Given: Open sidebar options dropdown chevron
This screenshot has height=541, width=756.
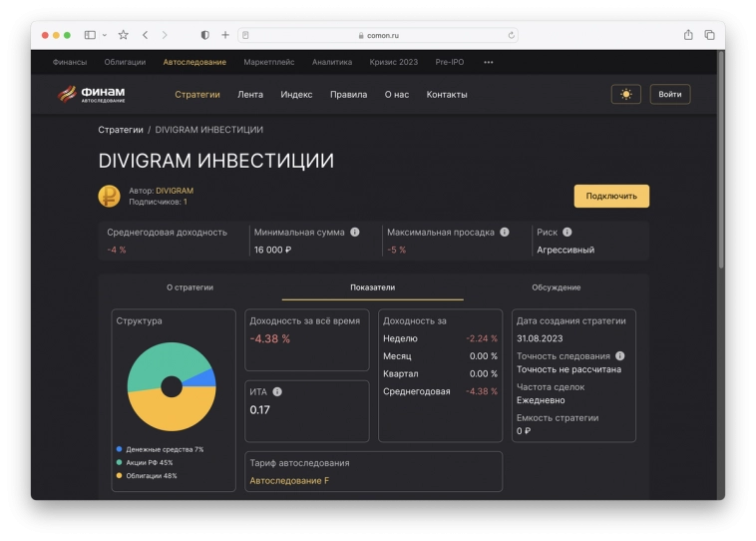Looking at the screenshot, I should [x=104, y=35].
